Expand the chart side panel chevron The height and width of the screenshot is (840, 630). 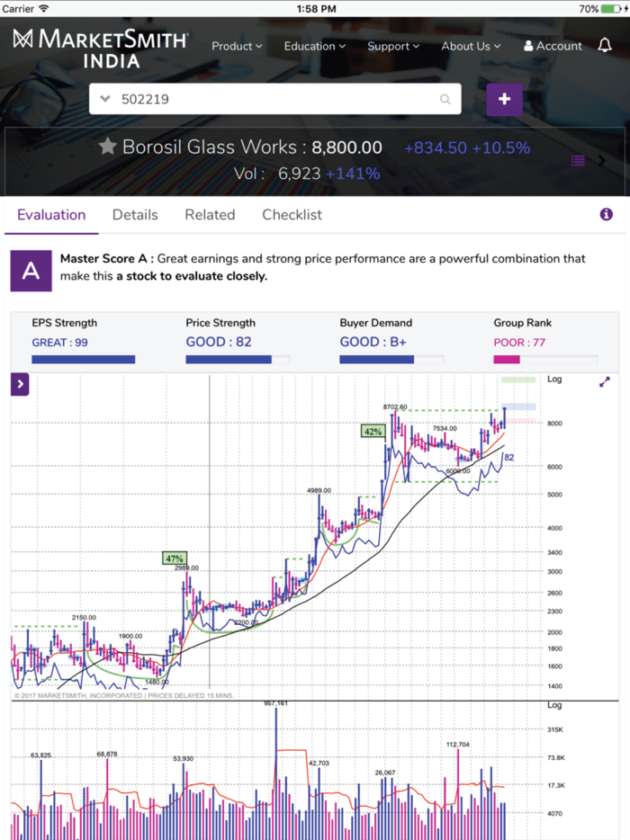(19, 383)
